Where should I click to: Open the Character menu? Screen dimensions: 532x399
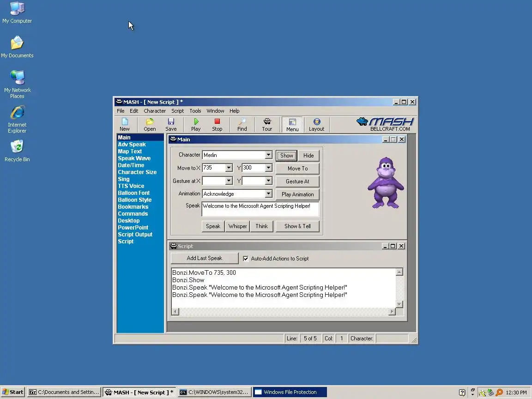click(155, 111)
